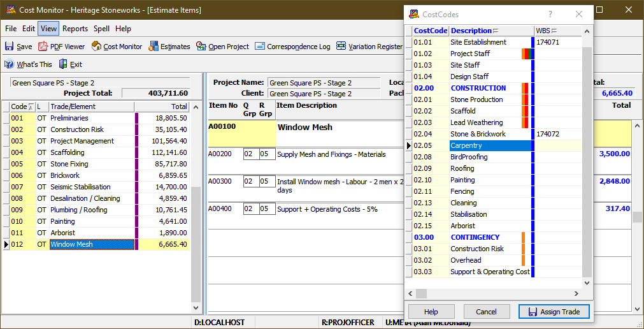644x329 pixels.
Task: Click the Trade/Element column header
Action: coord(92,106)
